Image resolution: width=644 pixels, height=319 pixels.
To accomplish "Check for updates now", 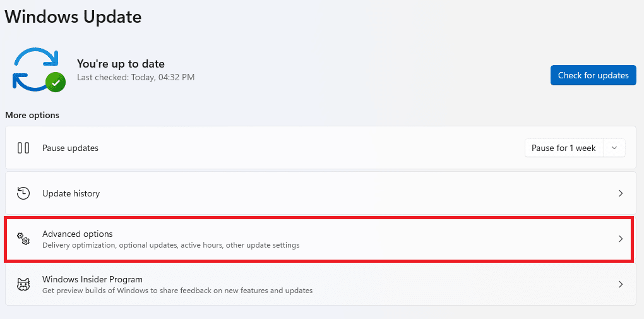I will [x=593, y=75].
